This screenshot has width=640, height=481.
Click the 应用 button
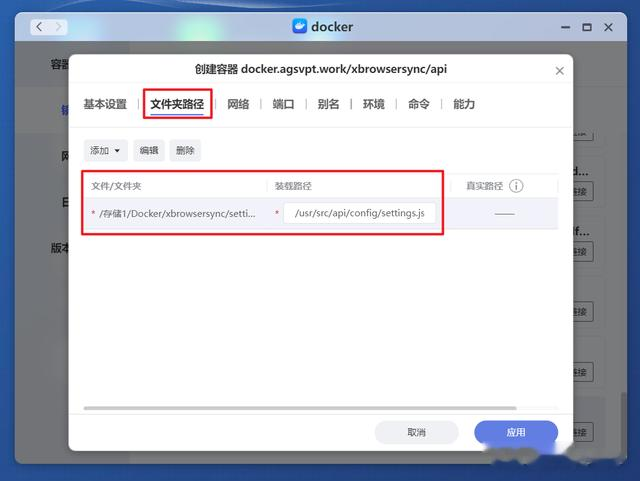(516, 432)
